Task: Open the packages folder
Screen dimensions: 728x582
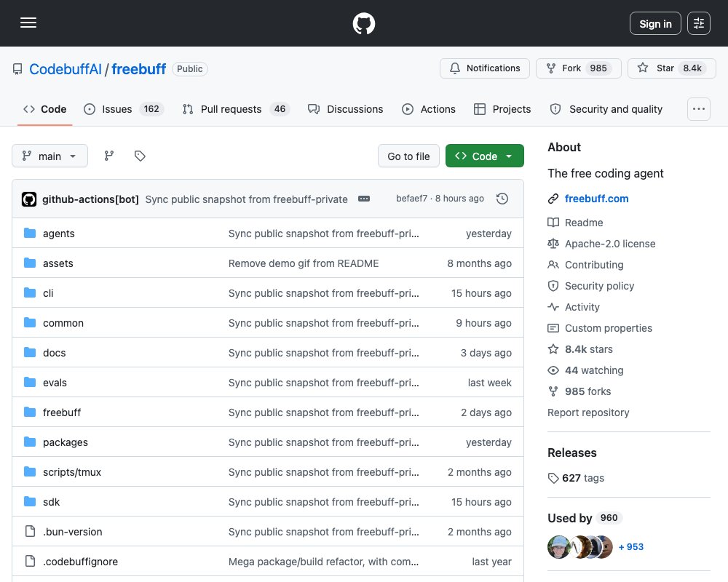Action: pos(66,442)
